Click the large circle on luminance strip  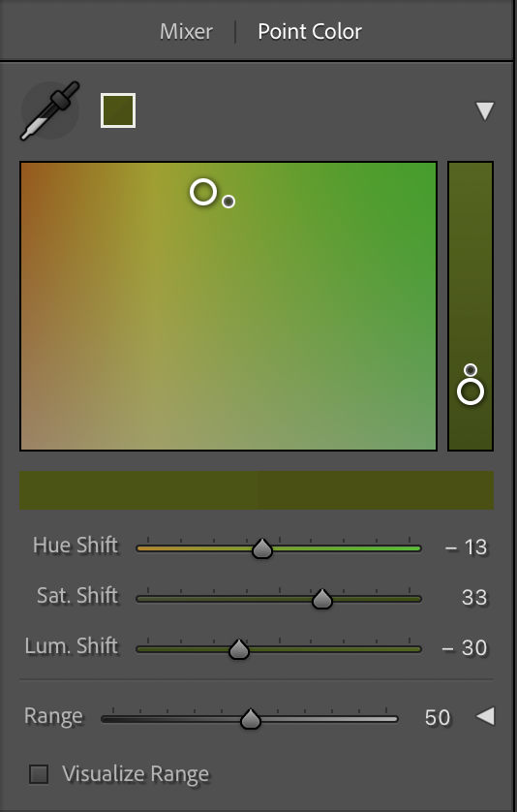[471, 391]
